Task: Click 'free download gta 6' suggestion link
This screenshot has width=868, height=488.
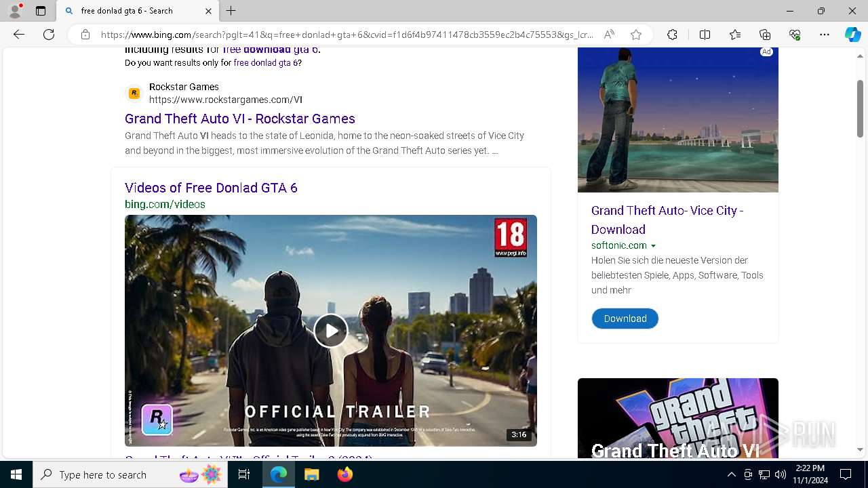Action: [271, 49]
